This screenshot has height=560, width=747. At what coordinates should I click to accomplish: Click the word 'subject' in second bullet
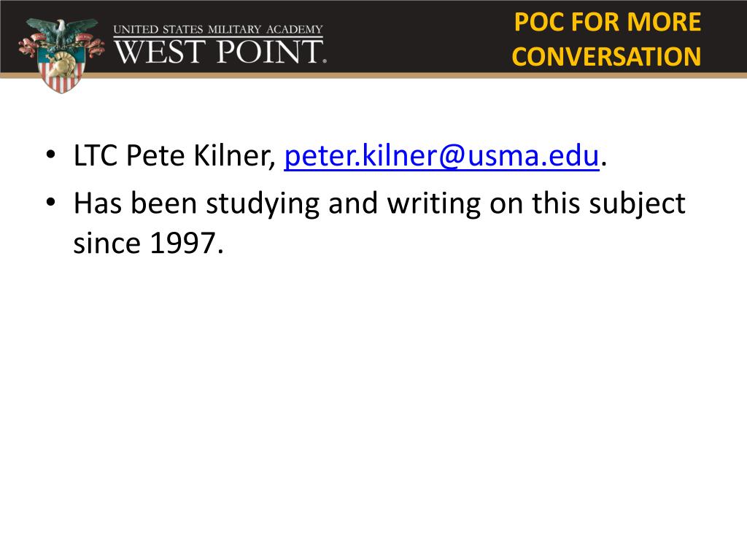pyautogui.click(x=637, y=204)
